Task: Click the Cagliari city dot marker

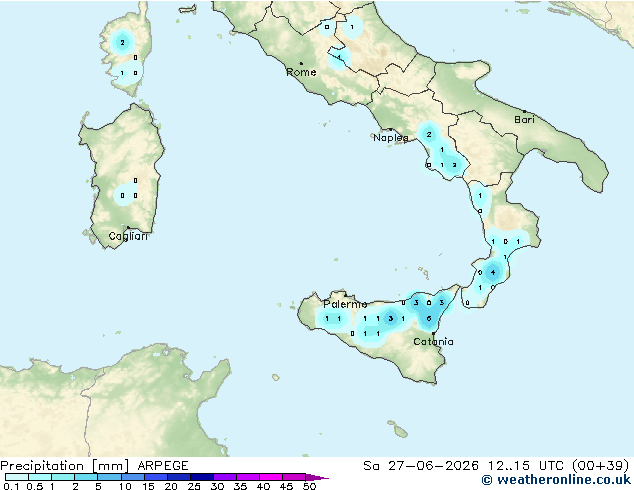Action: [x=128, y=227]
